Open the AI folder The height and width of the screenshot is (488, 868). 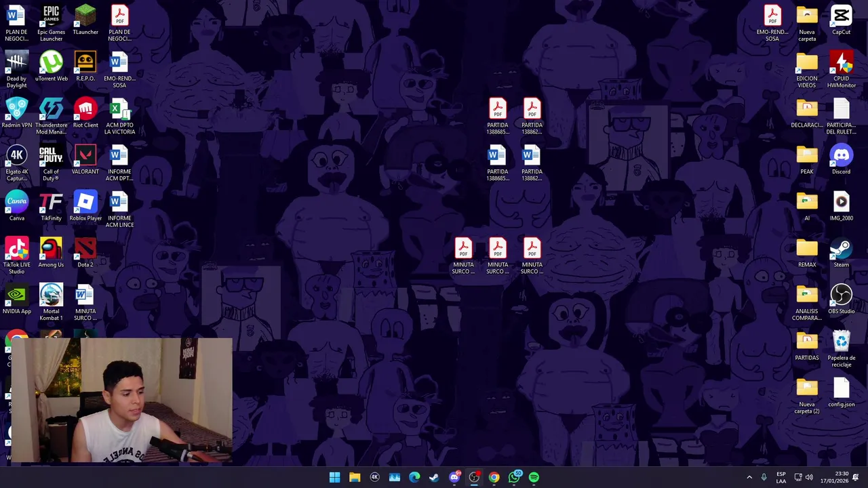pyautogui.click(x=807, y=206)
